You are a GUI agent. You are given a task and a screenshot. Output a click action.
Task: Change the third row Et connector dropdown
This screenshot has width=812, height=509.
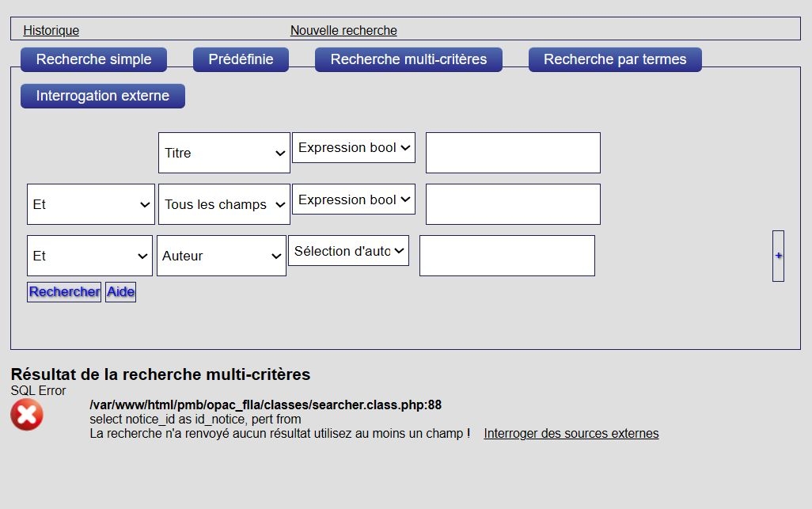click(x=90, y=256)
